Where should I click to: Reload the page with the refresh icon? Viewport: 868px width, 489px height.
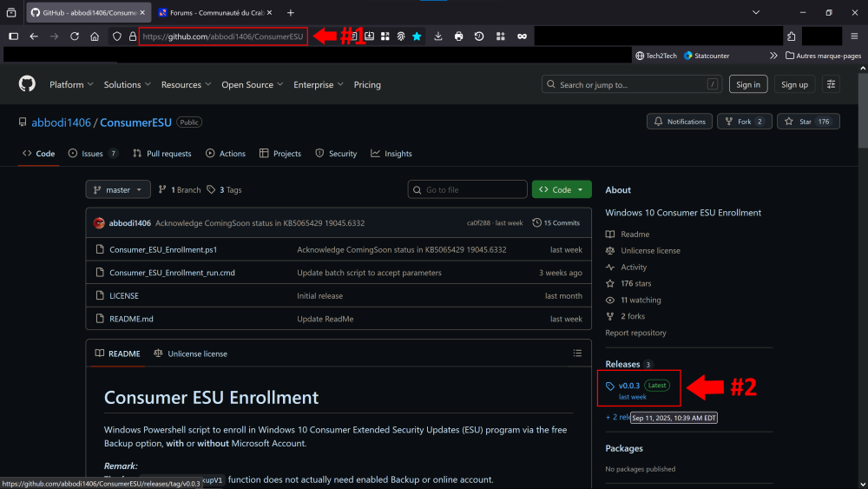[75, 36]
